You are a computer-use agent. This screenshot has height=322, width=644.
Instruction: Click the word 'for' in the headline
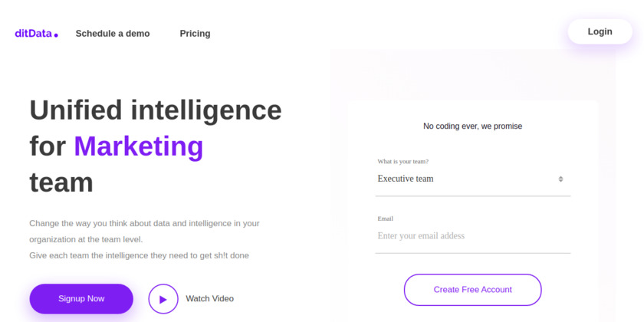click(48, 146)
